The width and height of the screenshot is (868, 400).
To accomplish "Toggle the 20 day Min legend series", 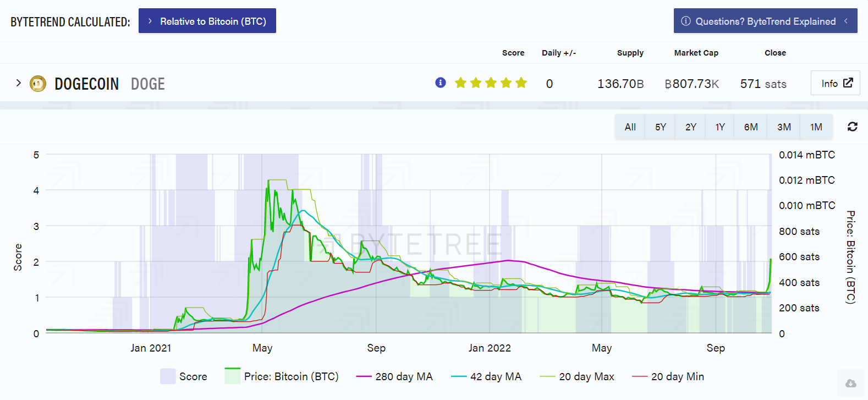I will (x=668, y=376).
